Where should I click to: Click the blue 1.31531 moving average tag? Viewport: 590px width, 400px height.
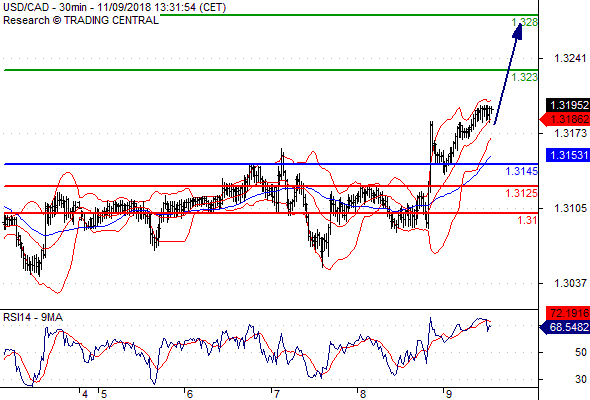pyautogui.click(x=568, y=155)
